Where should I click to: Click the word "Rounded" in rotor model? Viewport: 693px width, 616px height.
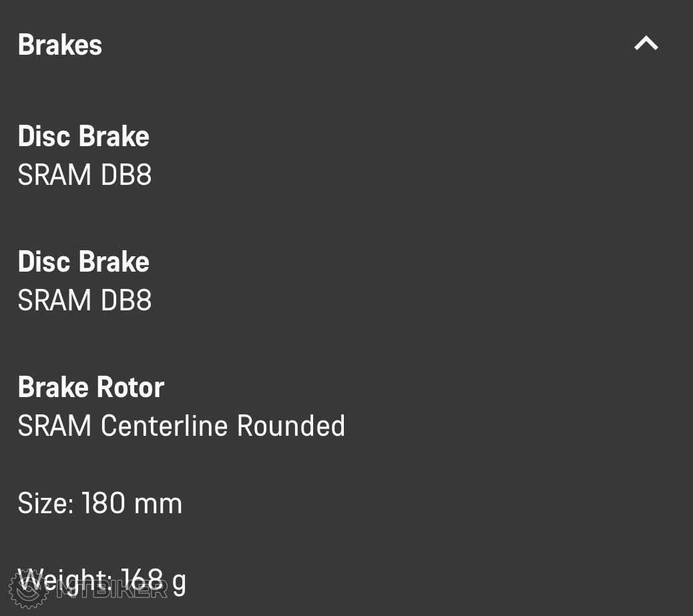(x=291, y=426)
